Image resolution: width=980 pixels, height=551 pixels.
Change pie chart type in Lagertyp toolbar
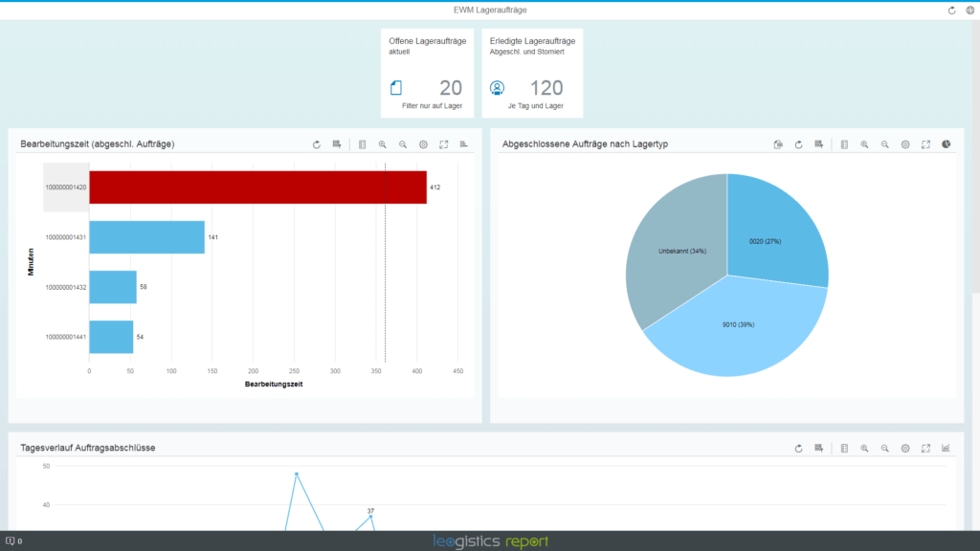[947, 144]
